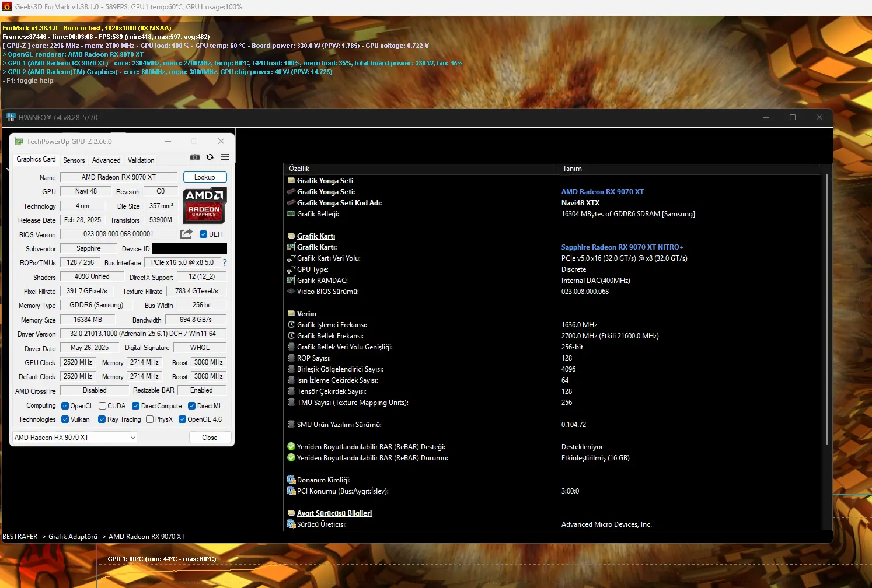Click the green check beside ReBAR Desteği
The image size is (872, 588).
pos(291,446)
